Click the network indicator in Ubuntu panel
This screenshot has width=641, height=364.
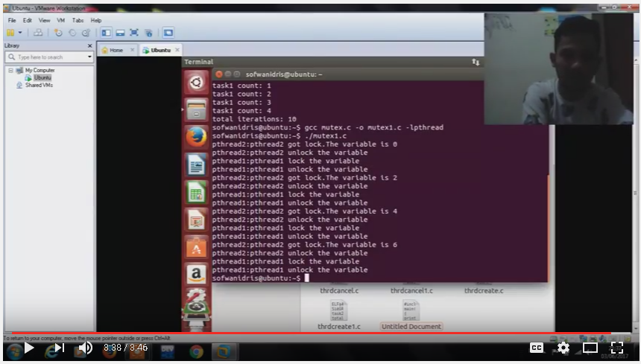[476, 62]
